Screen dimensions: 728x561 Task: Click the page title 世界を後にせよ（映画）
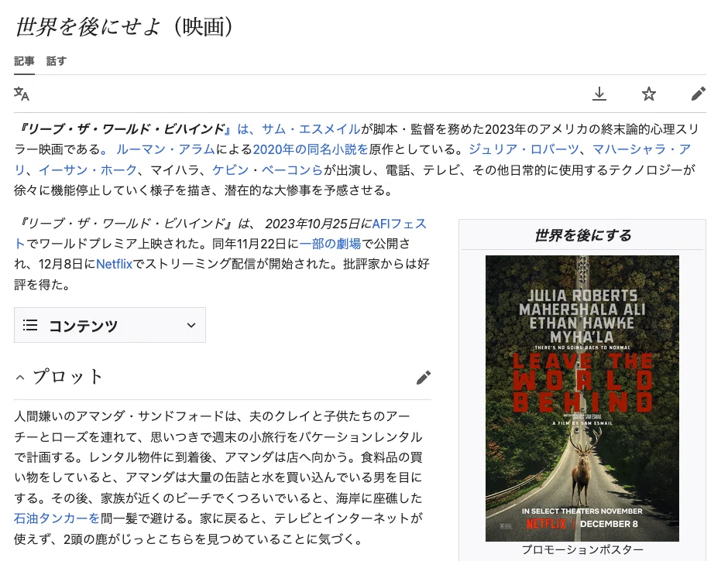[124, 26]
